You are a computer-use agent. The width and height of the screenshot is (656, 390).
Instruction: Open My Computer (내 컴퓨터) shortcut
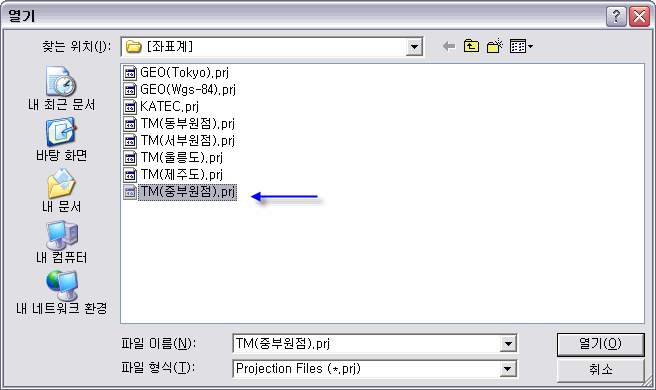[62, 242]
